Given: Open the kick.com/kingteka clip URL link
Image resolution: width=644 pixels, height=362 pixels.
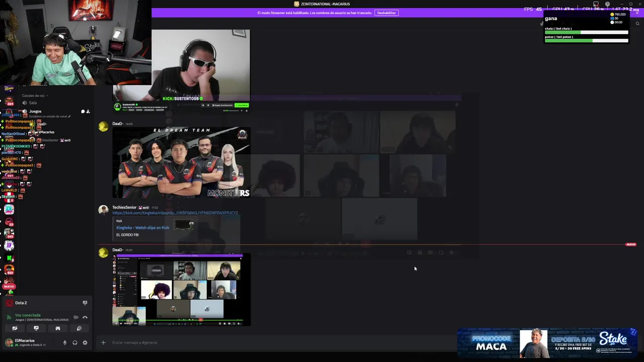Looking at the screenshot, I should pos(175,213).
